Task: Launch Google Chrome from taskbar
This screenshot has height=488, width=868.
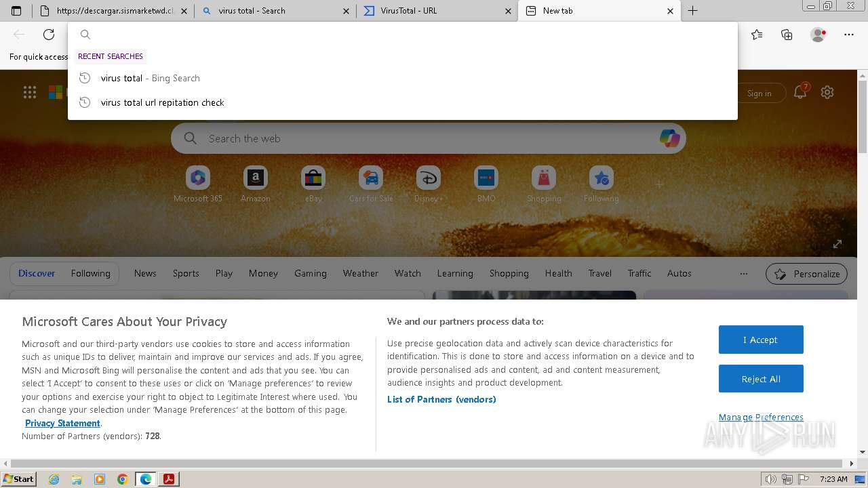Action: point(123,479)
